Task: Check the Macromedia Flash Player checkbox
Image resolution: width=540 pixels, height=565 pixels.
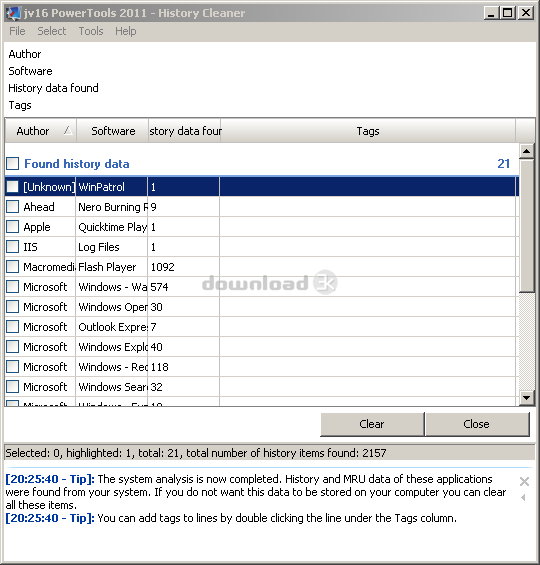Action: pyautogui.click(x=13, y=267)
